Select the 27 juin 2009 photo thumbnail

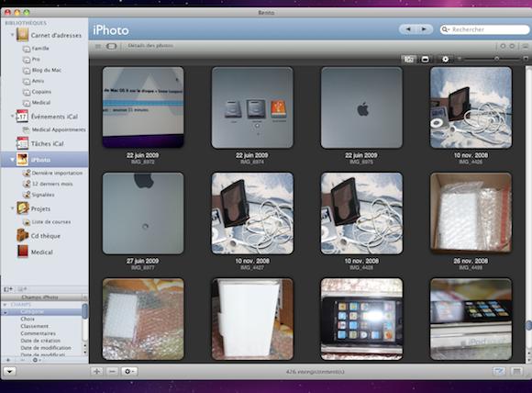(143, 213)
